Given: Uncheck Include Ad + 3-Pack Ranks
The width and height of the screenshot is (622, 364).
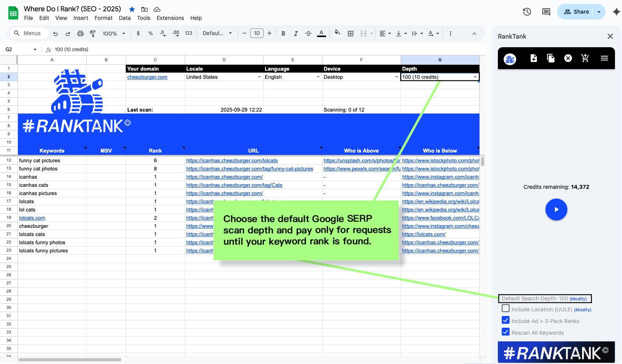Looking at the screenshot, I should pos(506,320).
